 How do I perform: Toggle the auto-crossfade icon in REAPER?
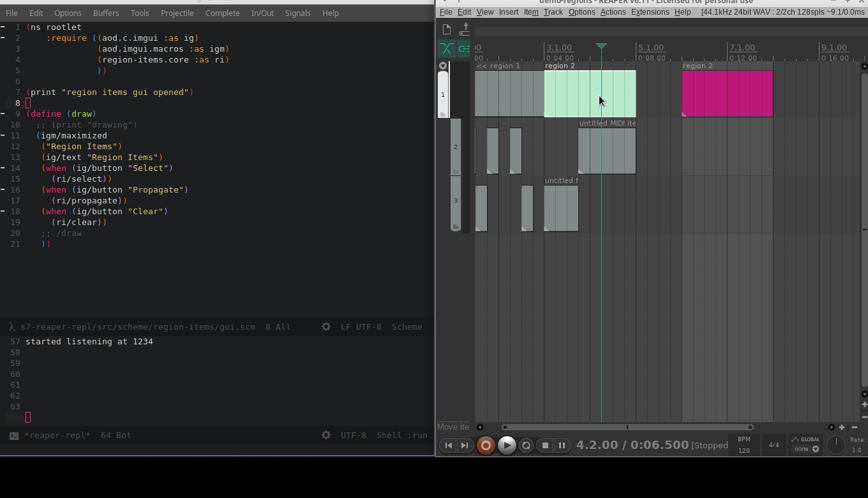coord(447,48)
